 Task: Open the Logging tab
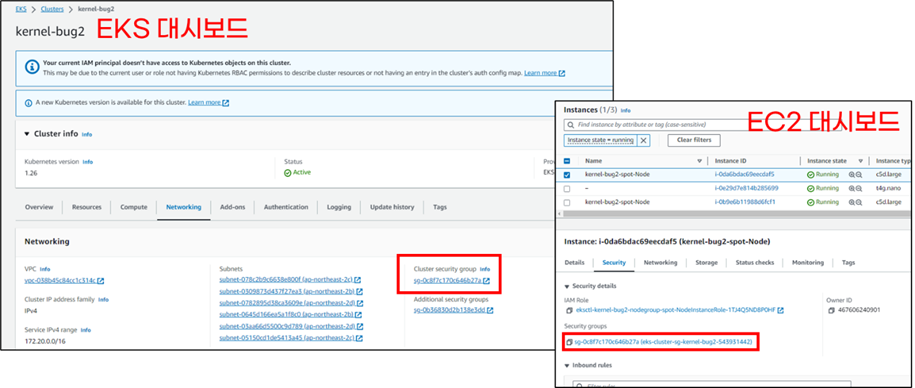[x=339, y=207]
